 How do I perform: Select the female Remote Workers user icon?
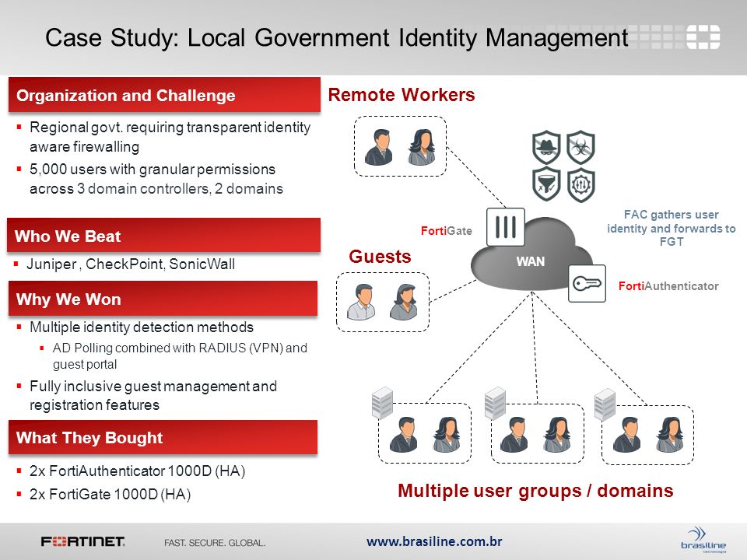[422, 147]
